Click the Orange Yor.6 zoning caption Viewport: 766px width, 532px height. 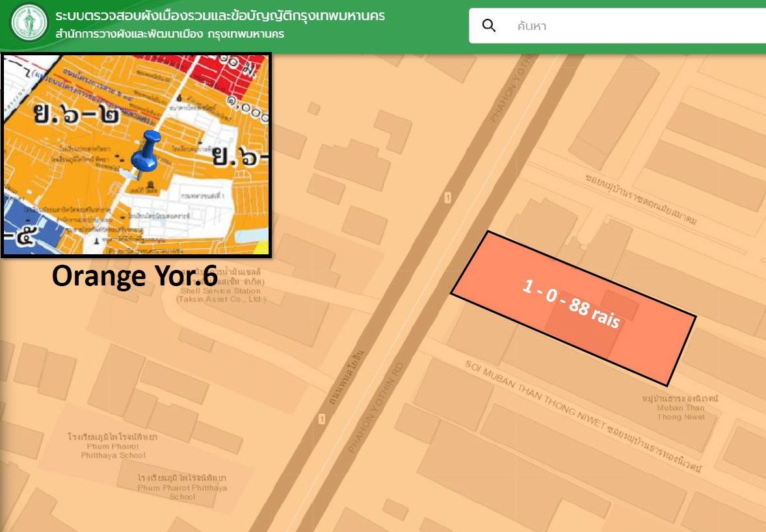[135, 276]
